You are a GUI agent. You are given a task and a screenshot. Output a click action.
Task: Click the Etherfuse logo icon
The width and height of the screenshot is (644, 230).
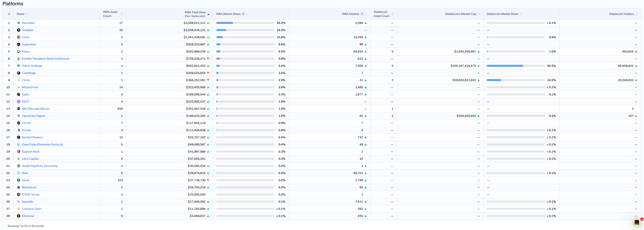click(18, 216)
